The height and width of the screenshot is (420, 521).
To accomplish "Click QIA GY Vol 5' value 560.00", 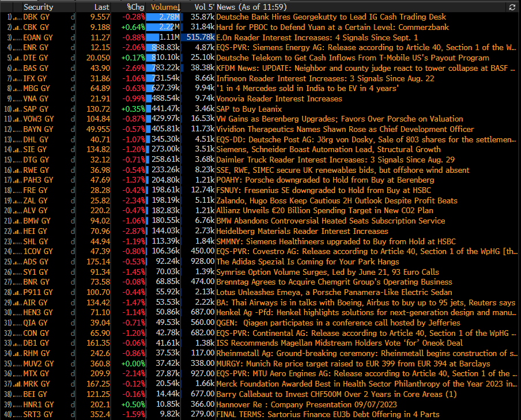I will click(203, 323).
